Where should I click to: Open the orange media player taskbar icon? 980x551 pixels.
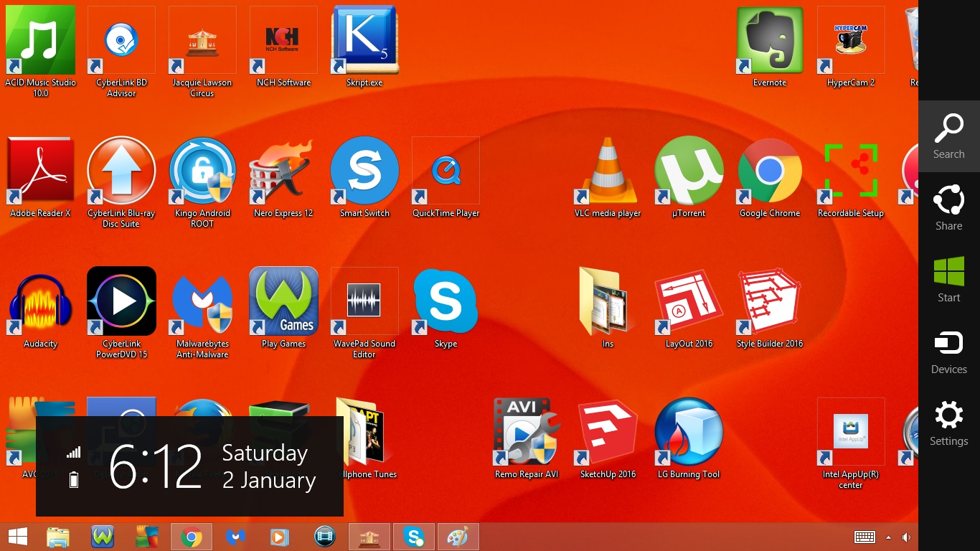[281, 537]
